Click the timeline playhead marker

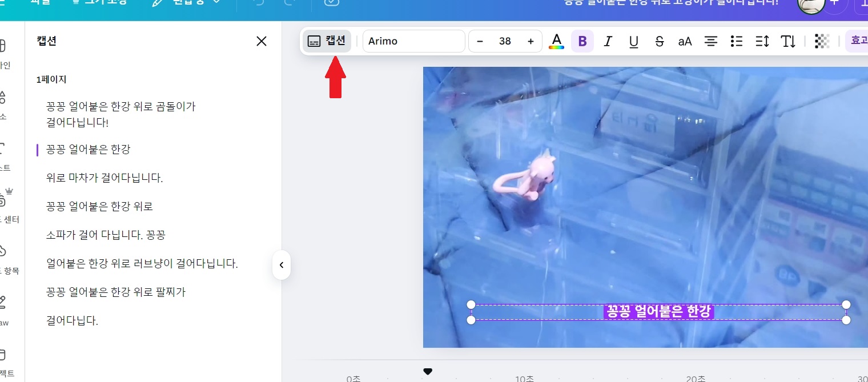pos(428,372)
